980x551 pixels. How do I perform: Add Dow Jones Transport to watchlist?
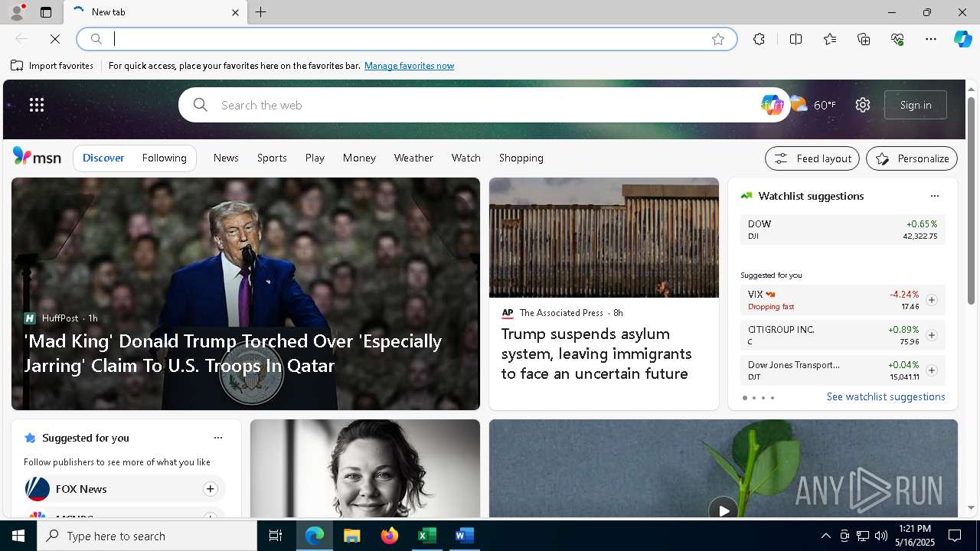[x=931, y=370]
